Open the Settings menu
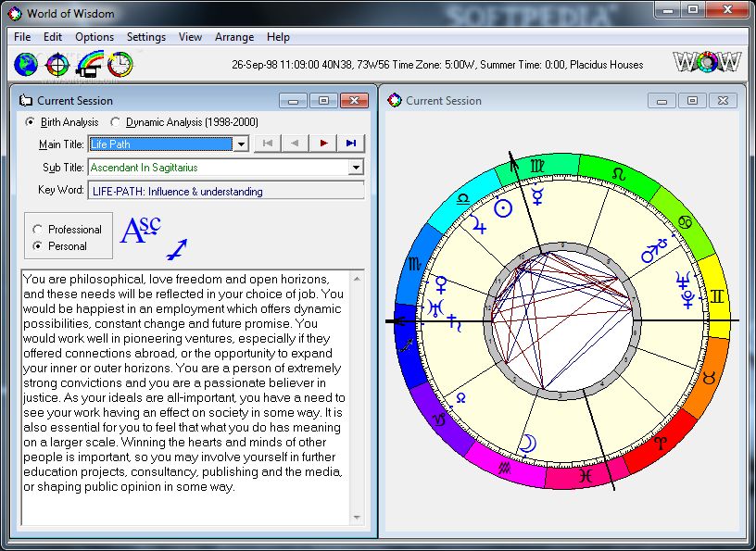756x551 pixels. (x=146, y=37)
